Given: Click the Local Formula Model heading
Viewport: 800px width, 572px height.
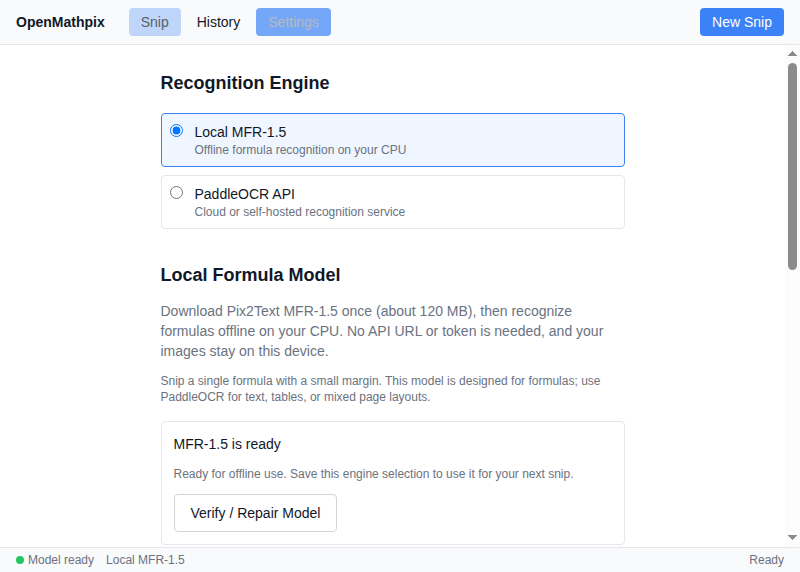Looking at the screenshot, I should 250,275.
